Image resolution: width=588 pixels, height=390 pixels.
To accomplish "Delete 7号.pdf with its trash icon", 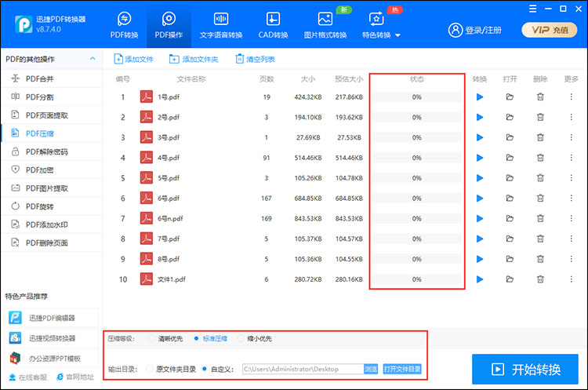I will pos(540,239).
